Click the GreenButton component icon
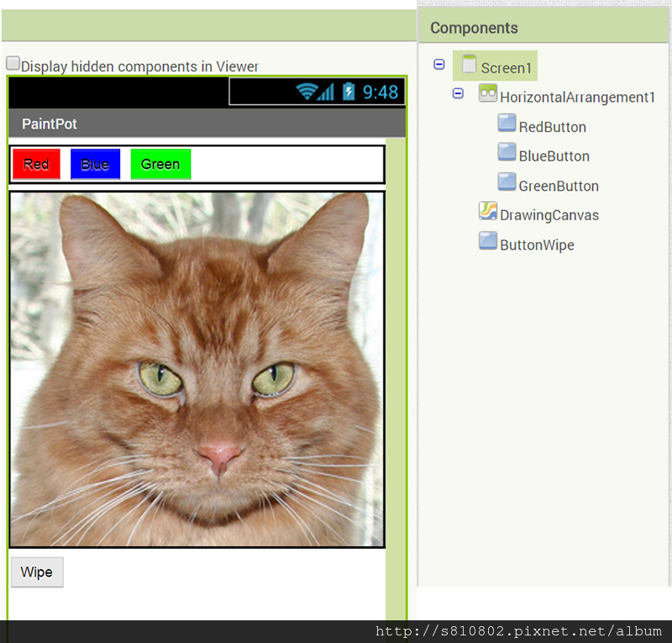The height and width of the screenshot is (643, 672). click(507, 182)
